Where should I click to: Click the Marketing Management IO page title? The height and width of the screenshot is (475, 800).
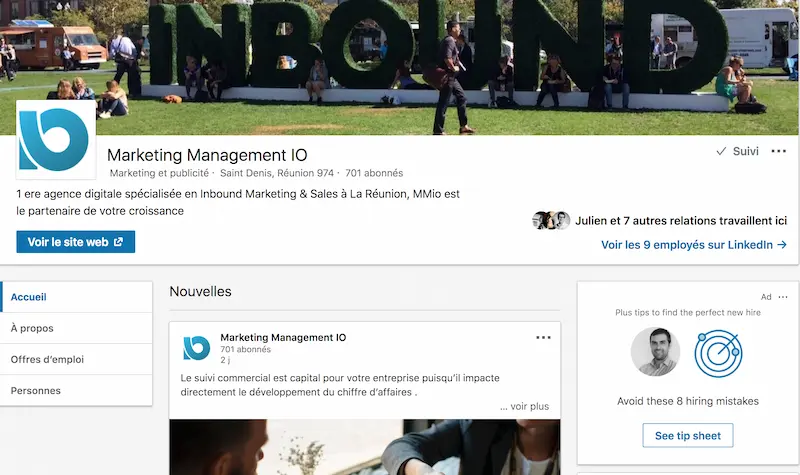coord(207,155)
